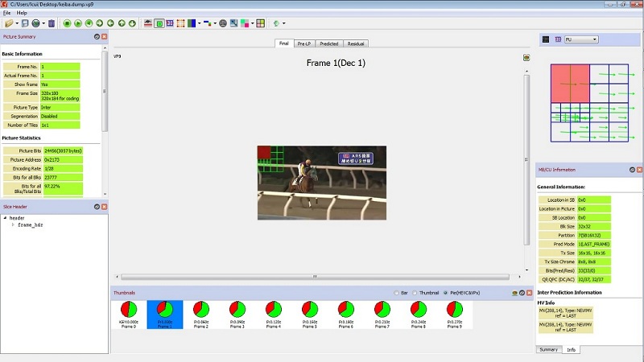Click the green up-arrow navigation icon
The image size is (644, 362).
click(x=122, y=23)
